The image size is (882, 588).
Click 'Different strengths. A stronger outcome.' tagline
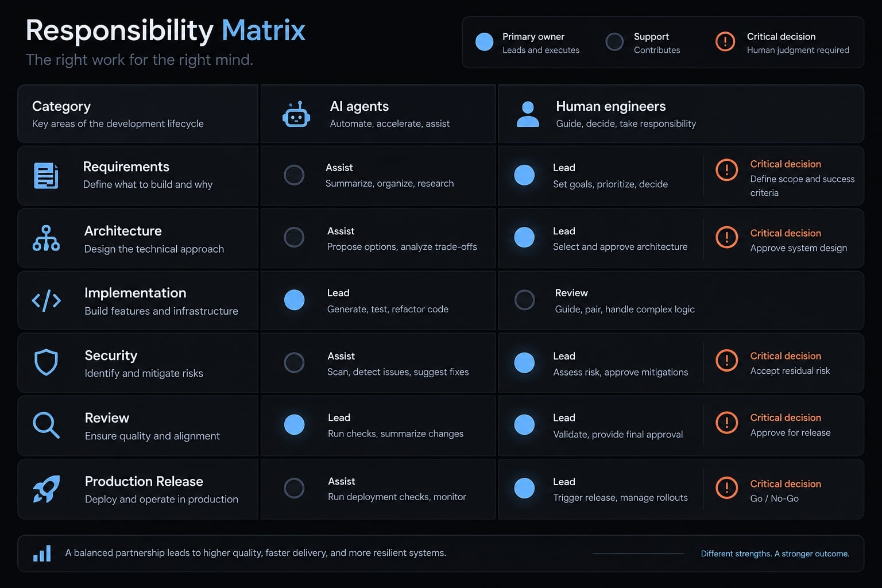(775, 554)
